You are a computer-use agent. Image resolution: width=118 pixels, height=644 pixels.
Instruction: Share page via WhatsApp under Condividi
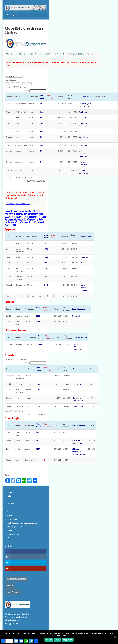click(24, 481)
